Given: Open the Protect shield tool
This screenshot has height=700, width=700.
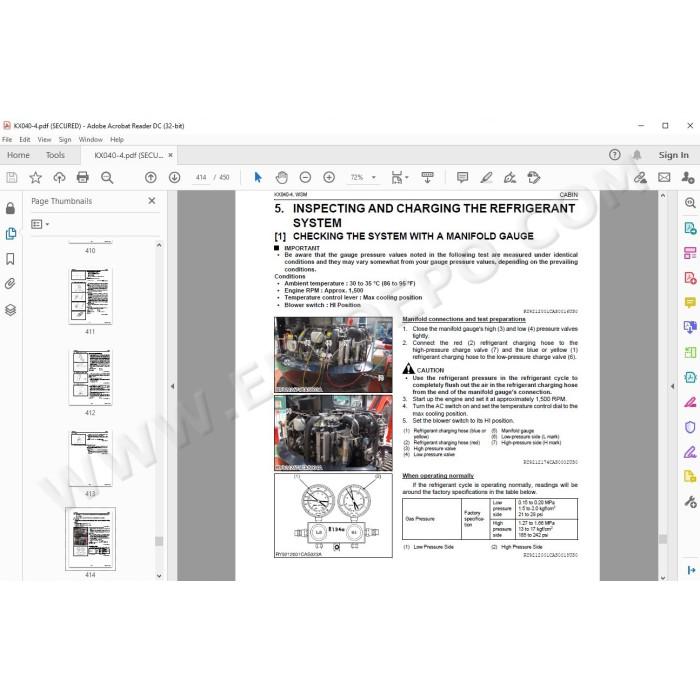Looking at the screenshot, I should (690, 427).
